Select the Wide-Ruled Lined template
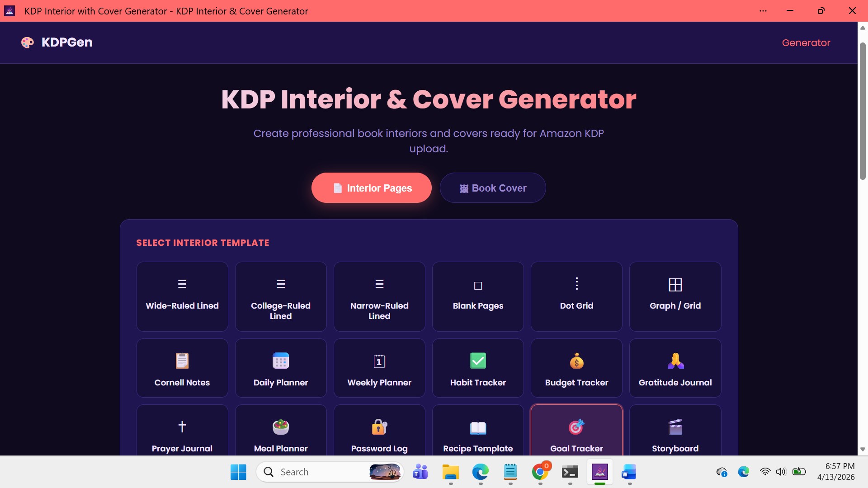Image resolution: width=868 pixels, height=488 pixels. (x=182, y=296)
